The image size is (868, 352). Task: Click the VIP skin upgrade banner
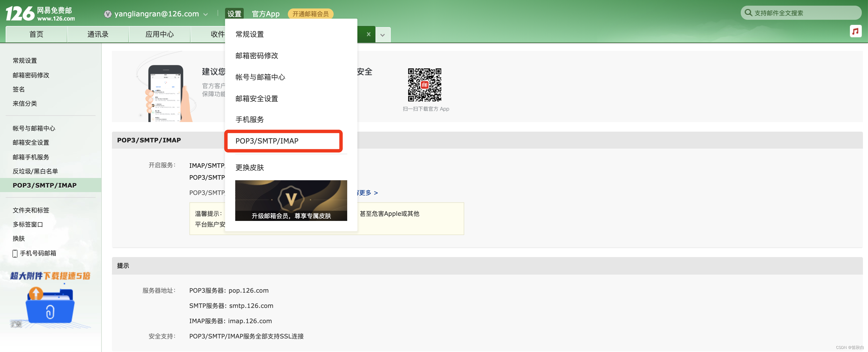click(x=291, y=200)
